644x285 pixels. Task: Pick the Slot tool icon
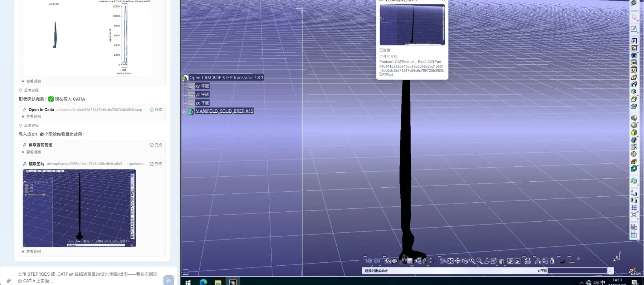(x=634, y=84)
